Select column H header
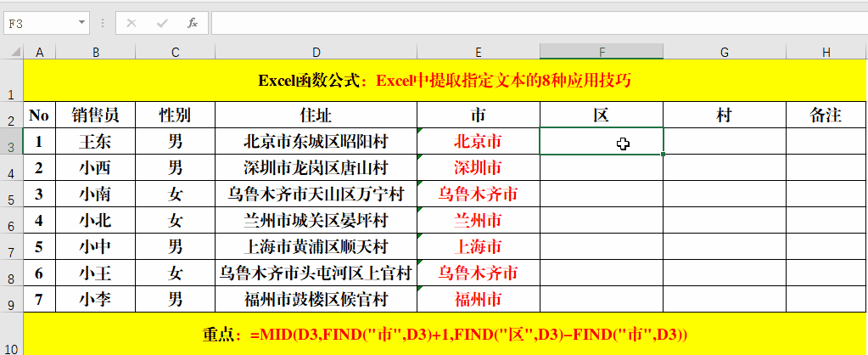 click(x=826, y=53)
